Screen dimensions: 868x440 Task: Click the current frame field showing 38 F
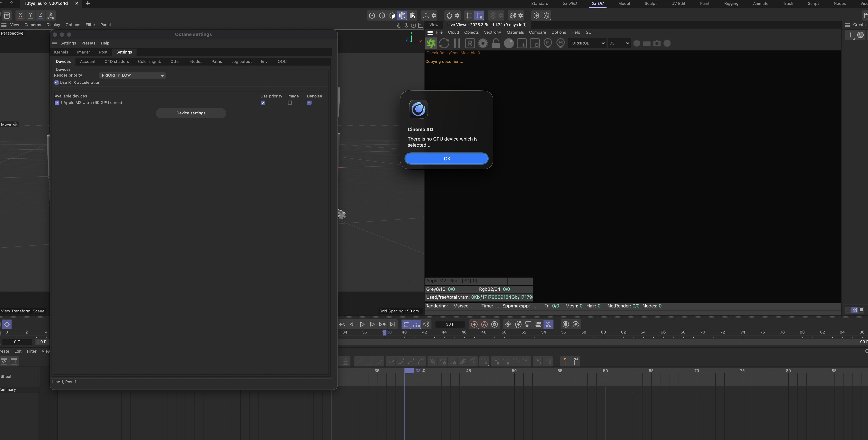[450, 324]
